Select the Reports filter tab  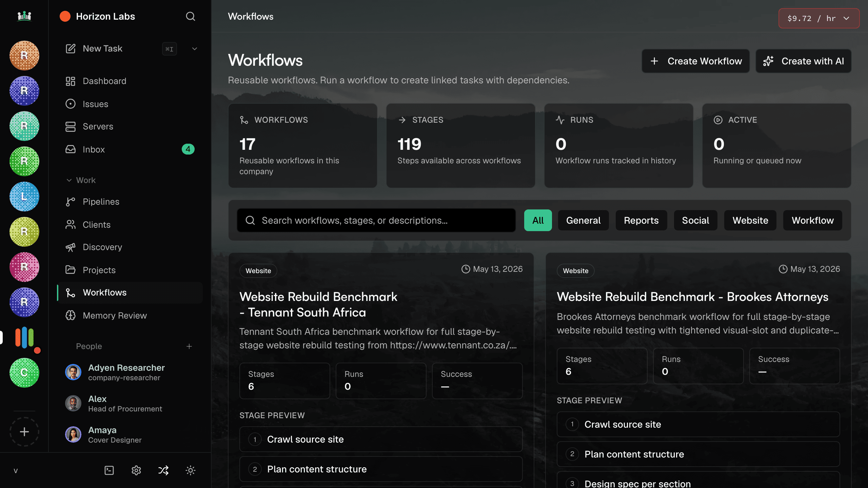tap(641, 220)
